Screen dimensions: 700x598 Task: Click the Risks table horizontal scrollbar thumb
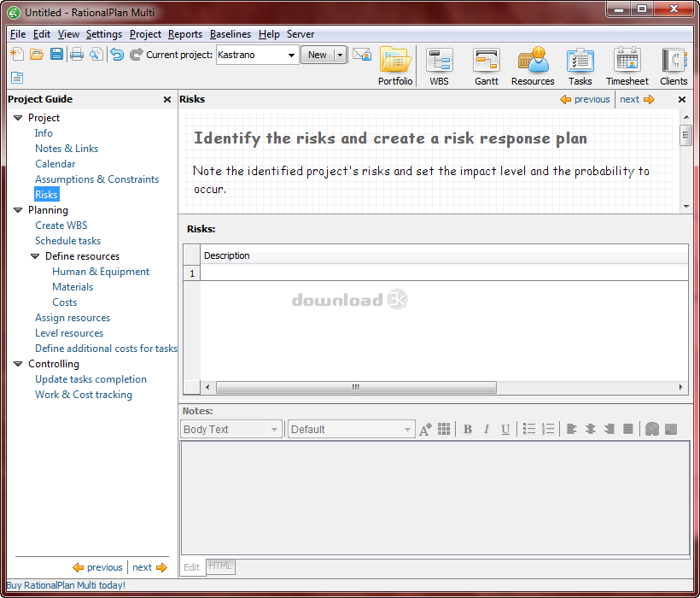tap(356, 387)
